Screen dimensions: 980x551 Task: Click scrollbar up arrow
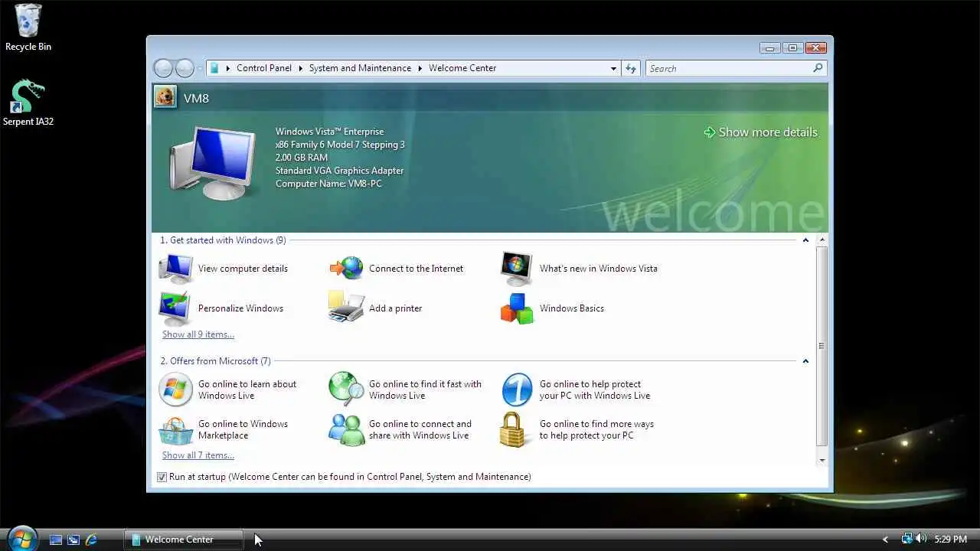coord(822,240)
